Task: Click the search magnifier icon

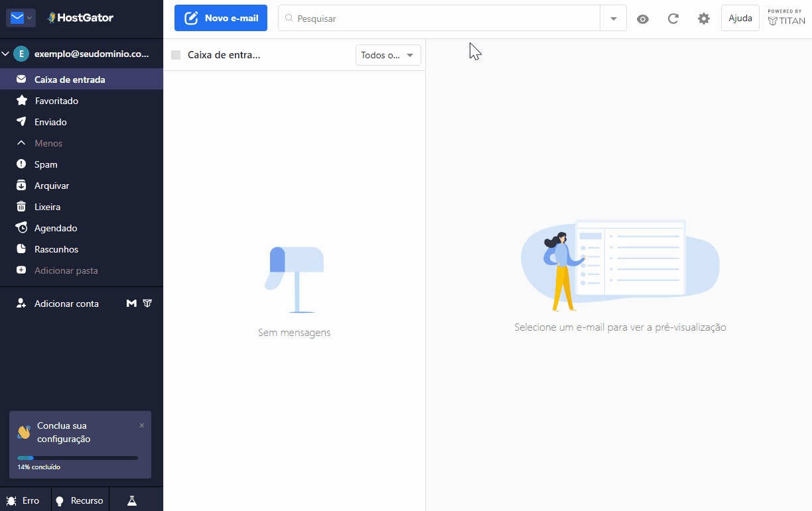Action: 289,19
